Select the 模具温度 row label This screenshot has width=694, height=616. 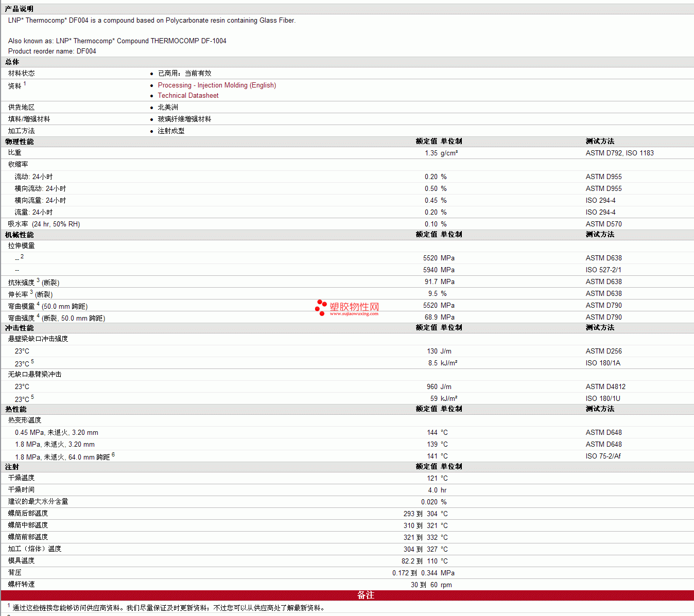pyautogui.click(x=22, y=561)
